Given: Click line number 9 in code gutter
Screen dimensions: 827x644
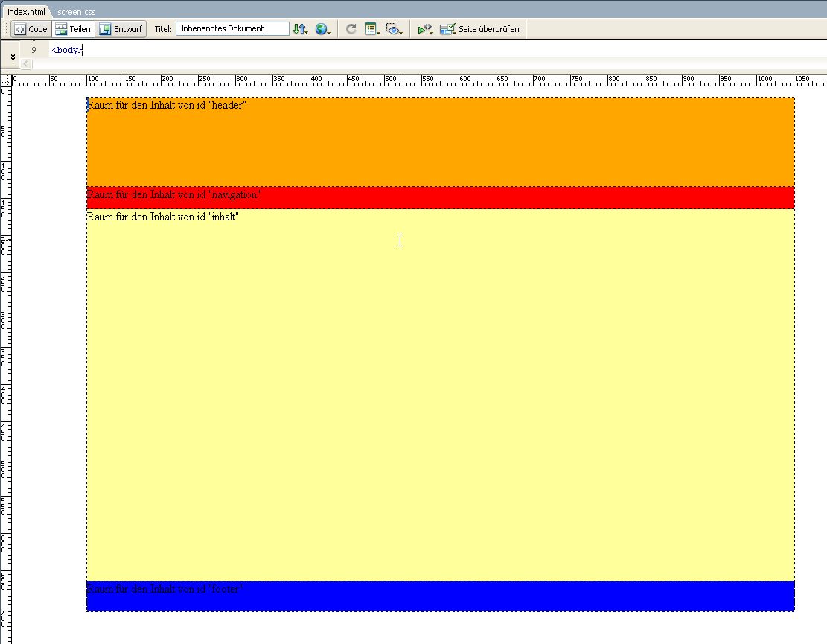Looking at the screenshot, I should (x=33, y=50).
